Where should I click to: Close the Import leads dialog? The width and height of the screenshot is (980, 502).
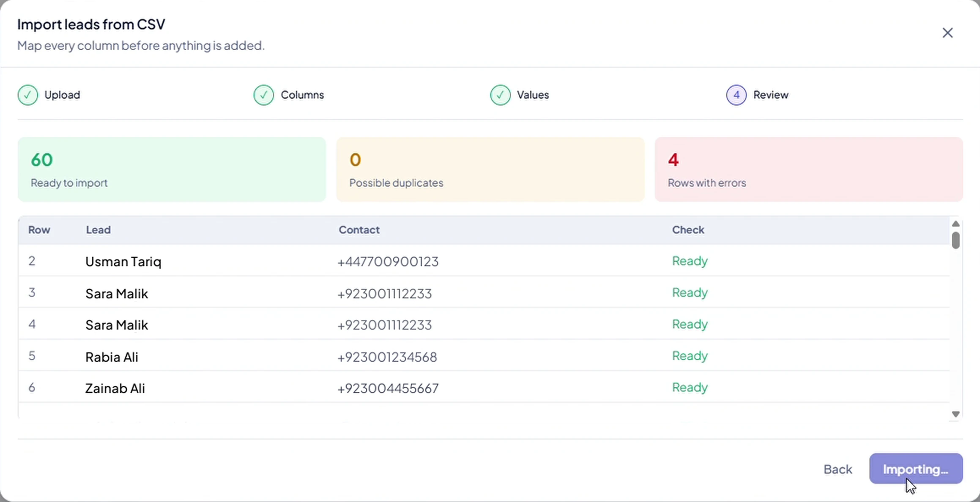tap(947, 33)
